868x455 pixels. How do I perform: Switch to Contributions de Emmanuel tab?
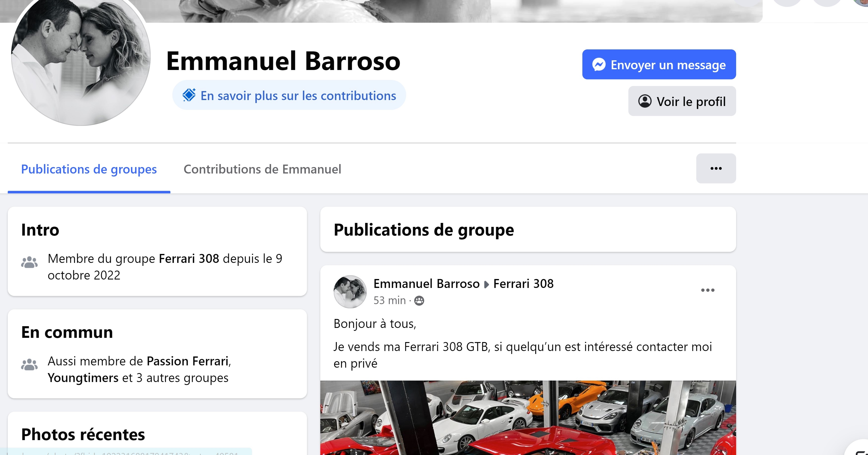tap(262, 169)
